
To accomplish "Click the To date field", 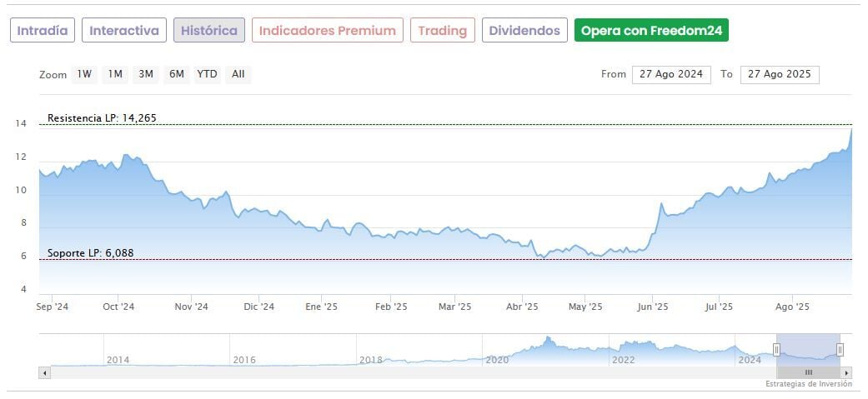I will (780, 74).
